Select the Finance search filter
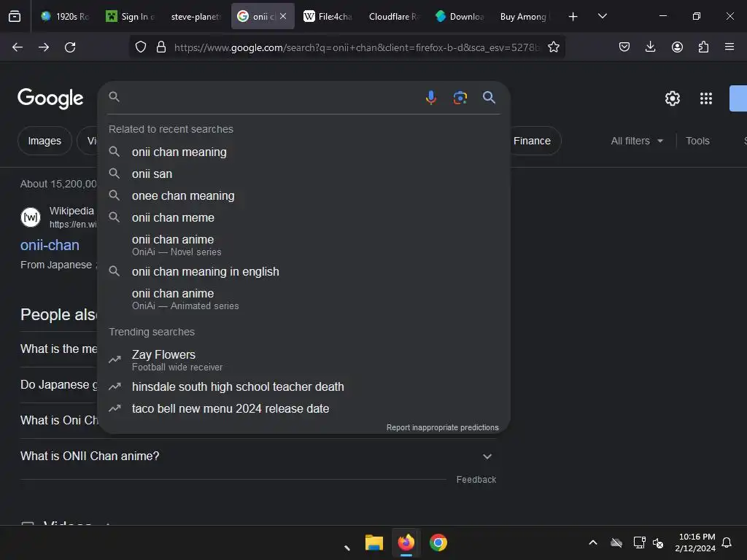The height and width of the screenshot is (560, 747). click(532, 141)
